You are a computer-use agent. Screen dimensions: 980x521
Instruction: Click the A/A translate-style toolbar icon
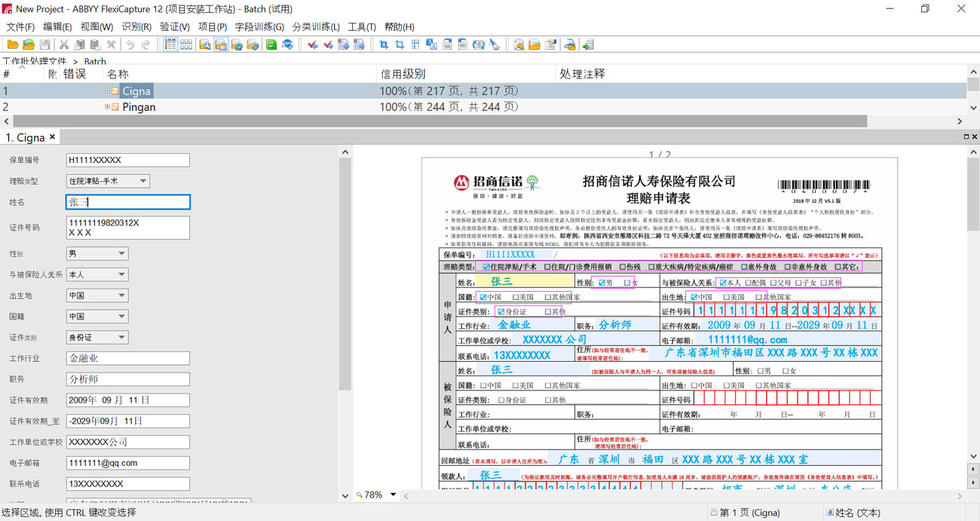431,45
